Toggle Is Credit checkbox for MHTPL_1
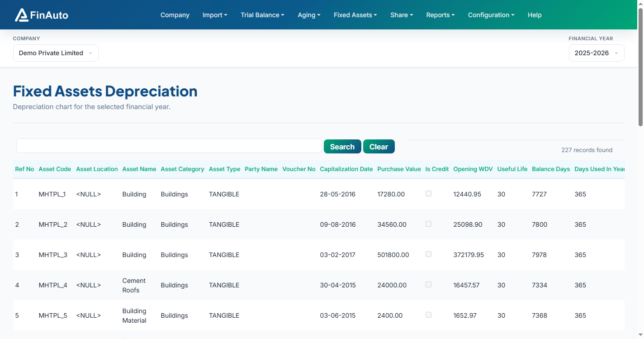 click(428, 193)
